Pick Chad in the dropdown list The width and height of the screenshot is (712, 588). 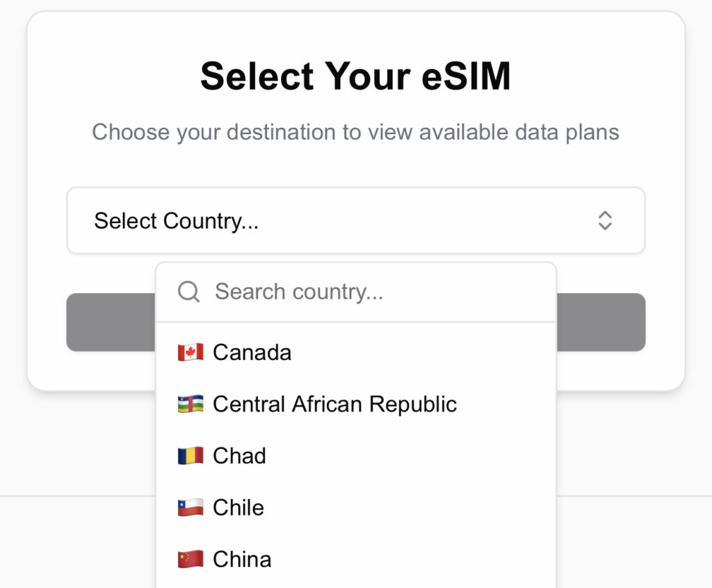(x=239, y=456)
